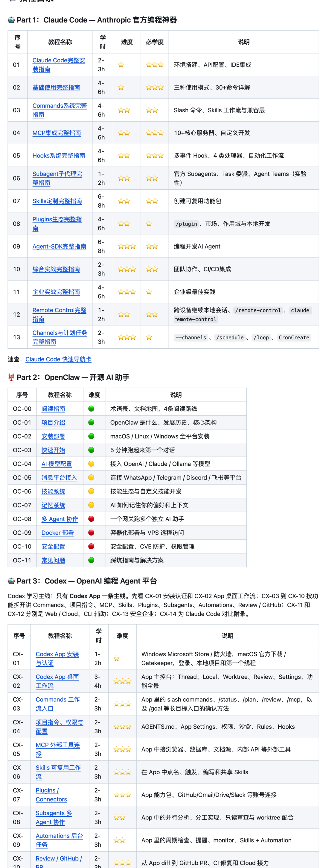The height and width of the screenshot is (868, 323).
Task: Open 安全配置 link
Action: pyautogui.click(x=53, y=547)
